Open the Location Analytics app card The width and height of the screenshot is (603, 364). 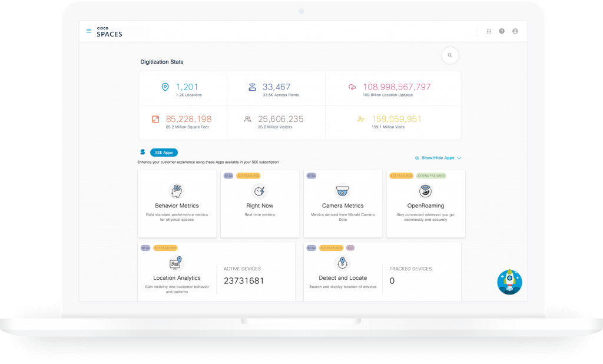pyautogui.click(x=177, y=277)
